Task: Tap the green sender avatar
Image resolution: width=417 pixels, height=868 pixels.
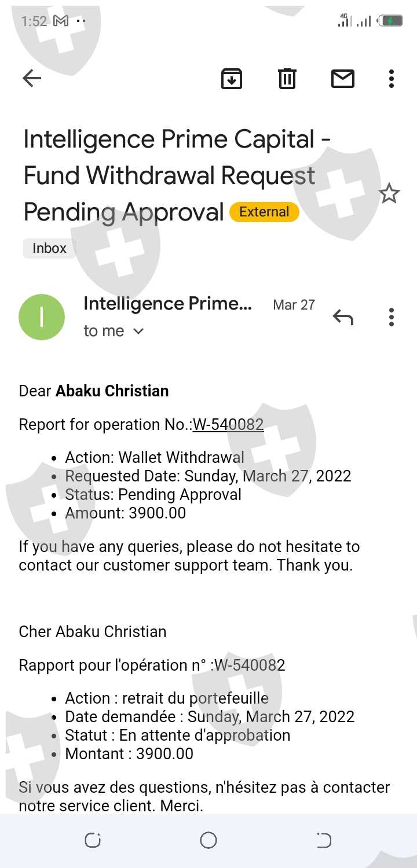Action: point(42,317)
